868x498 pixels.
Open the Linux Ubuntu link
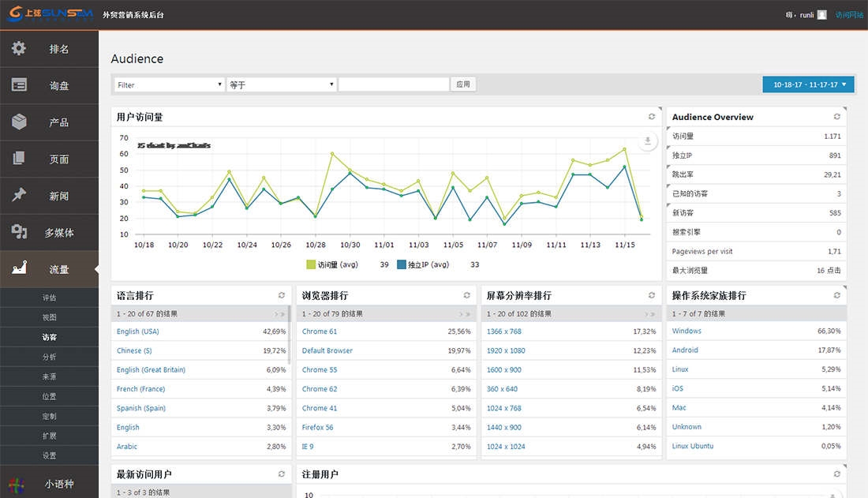(693, 446)
